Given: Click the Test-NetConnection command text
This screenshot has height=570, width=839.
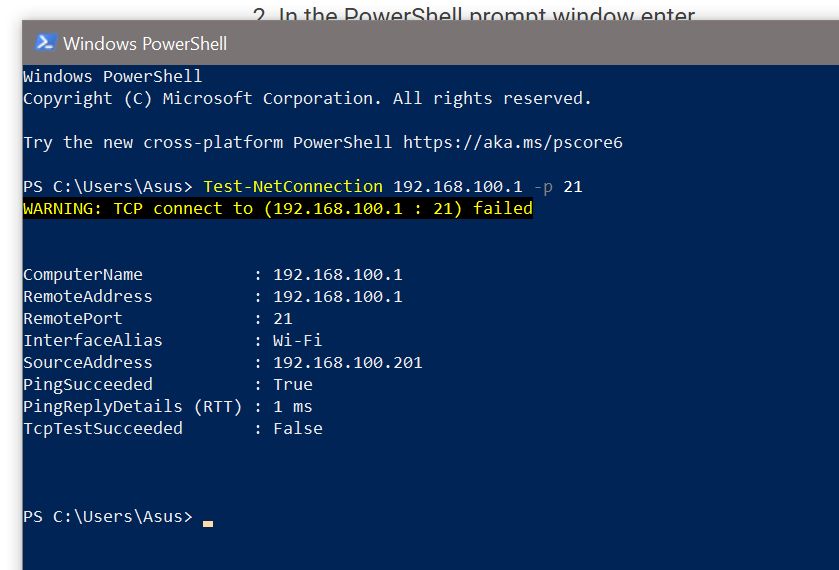Looking at the screenshot, I should coord(293,186).
